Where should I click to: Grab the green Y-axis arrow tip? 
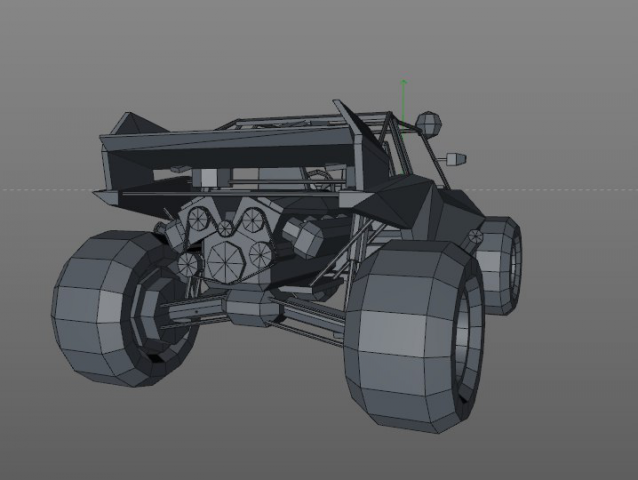(x=404, y=82)
